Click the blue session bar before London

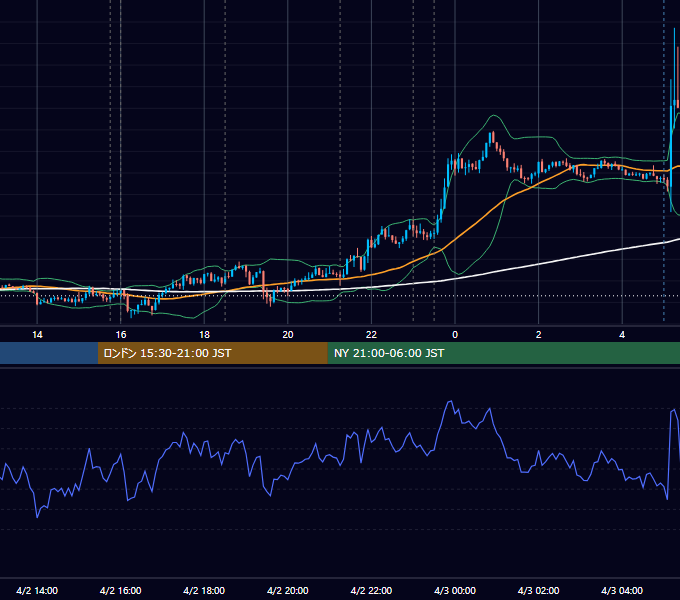pyautogui.click(x=49, y=353)
